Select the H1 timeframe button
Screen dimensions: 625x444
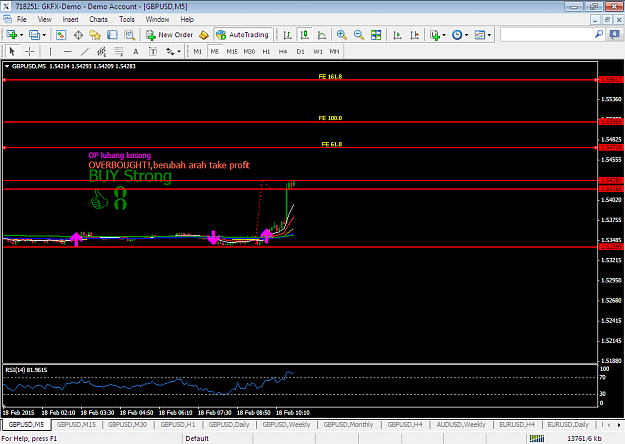pos(266,51)
